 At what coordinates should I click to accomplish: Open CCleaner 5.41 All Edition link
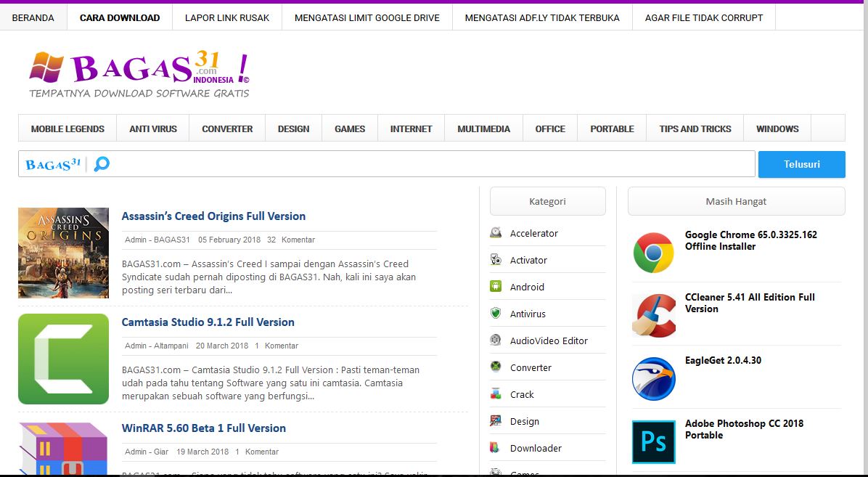tap(750, 303)
